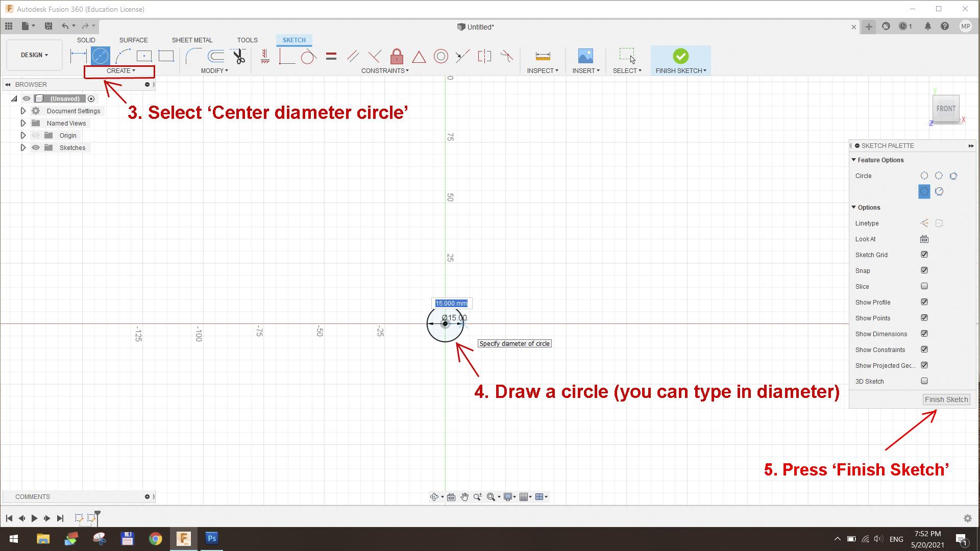This screenshot has width=980, height=551.
Task: Open the DESIGN workspace dropdown
Action: [x=34, y=55]
